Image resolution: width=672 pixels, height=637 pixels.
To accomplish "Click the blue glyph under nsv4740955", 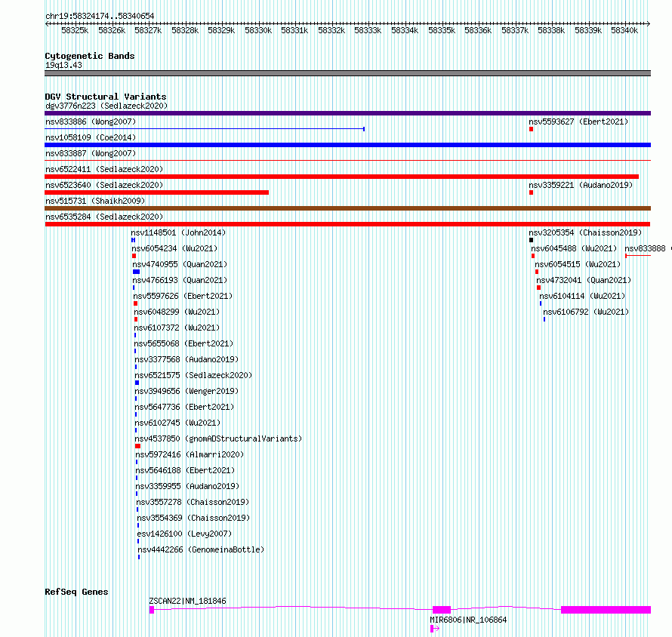I will pos(136,272).
